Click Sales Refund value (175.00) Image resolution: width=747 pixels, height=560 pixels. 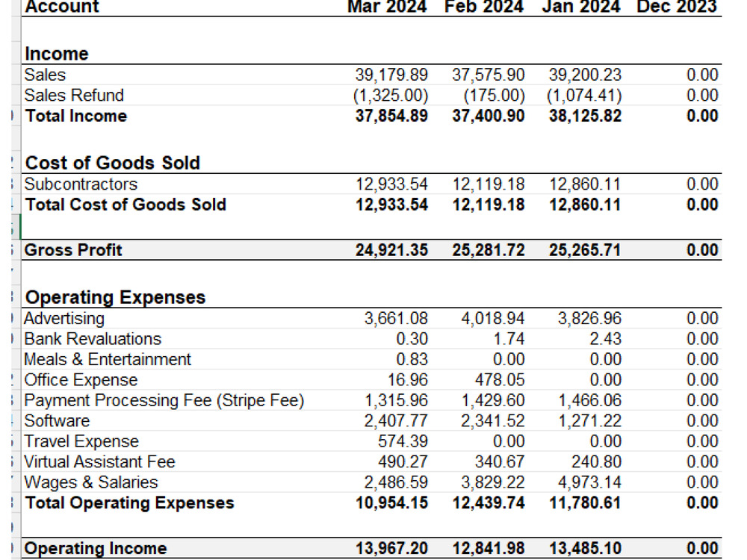(494, 96)
